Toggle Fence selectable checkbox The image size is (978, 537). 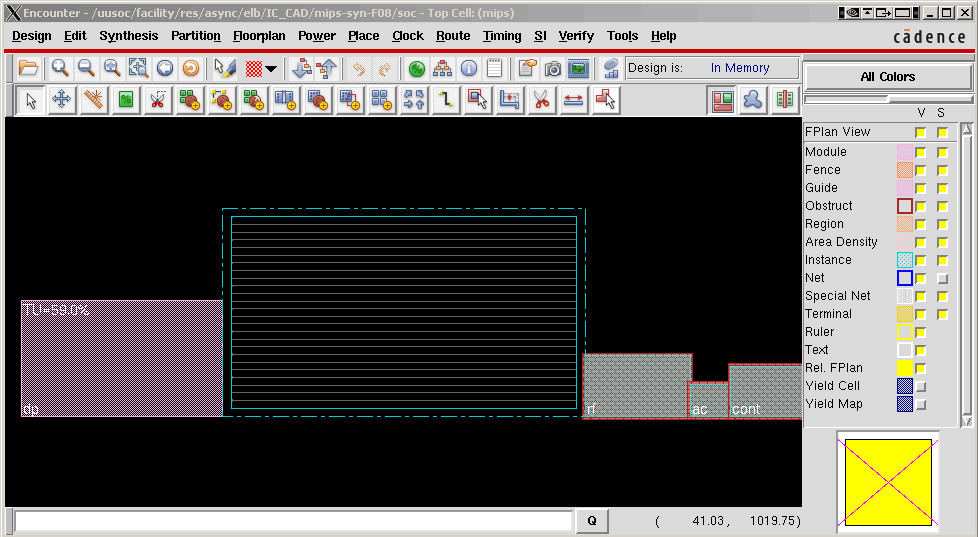pyautogui.click(x=942, y=170)
